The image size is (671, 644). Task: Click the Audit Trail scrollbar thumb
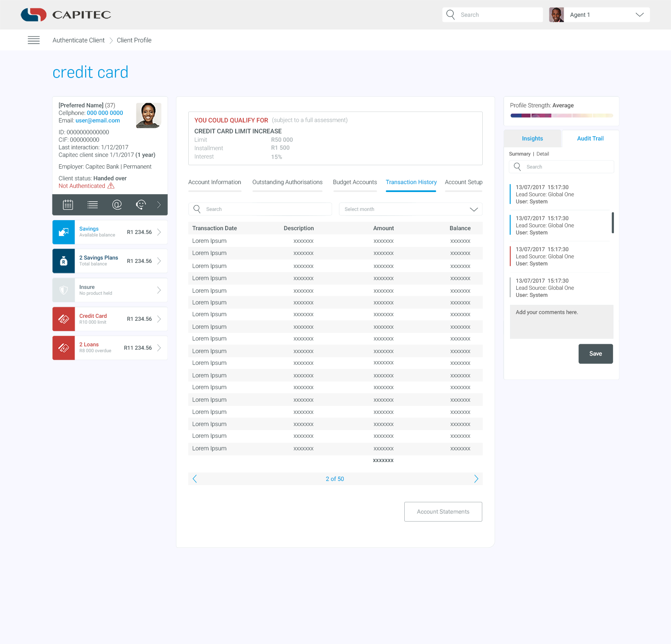(x=613, y=223)
